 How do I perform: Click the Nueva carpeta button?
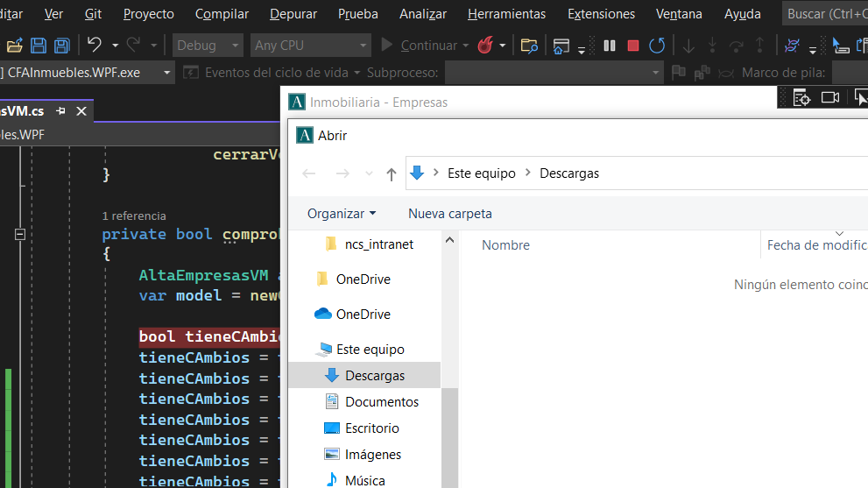pos(449,214)
